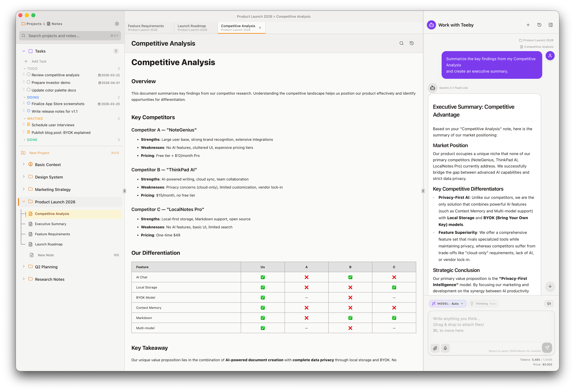The image size is (575, 392).
Task: Toggle the voice output speaker control
Action: pyautogui.click(x=549, y=303)
